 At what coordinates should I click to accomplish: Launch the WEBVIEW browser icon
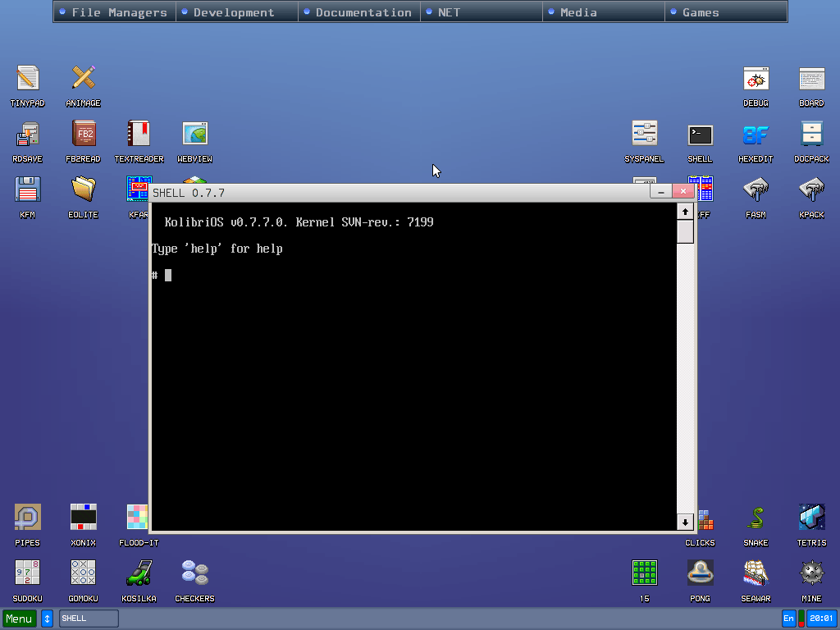[x=194, y=134]
